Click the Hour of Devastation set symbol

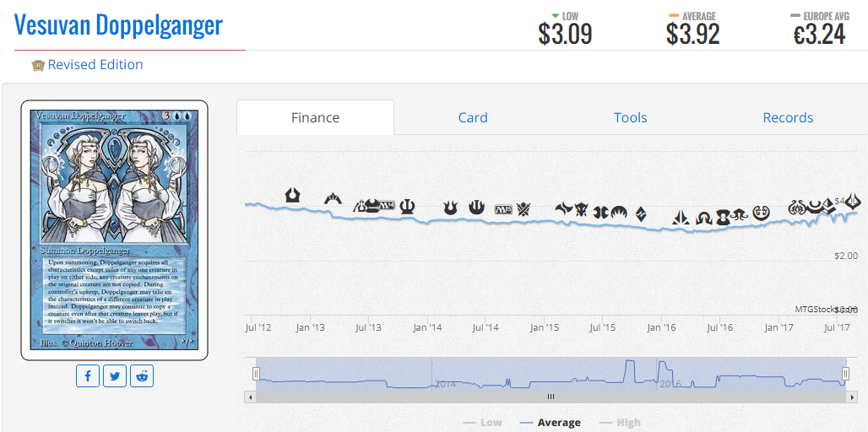click(853, 202)
